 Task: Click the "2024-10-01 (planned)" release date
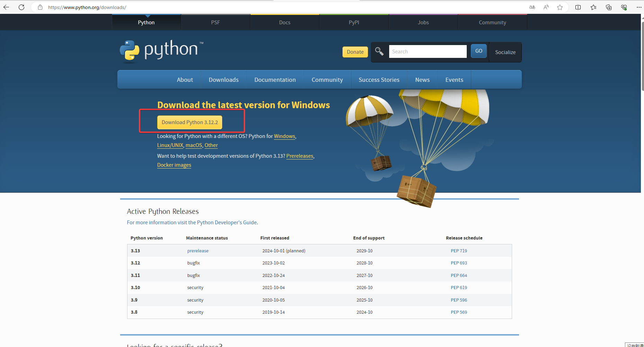point(284,251)
